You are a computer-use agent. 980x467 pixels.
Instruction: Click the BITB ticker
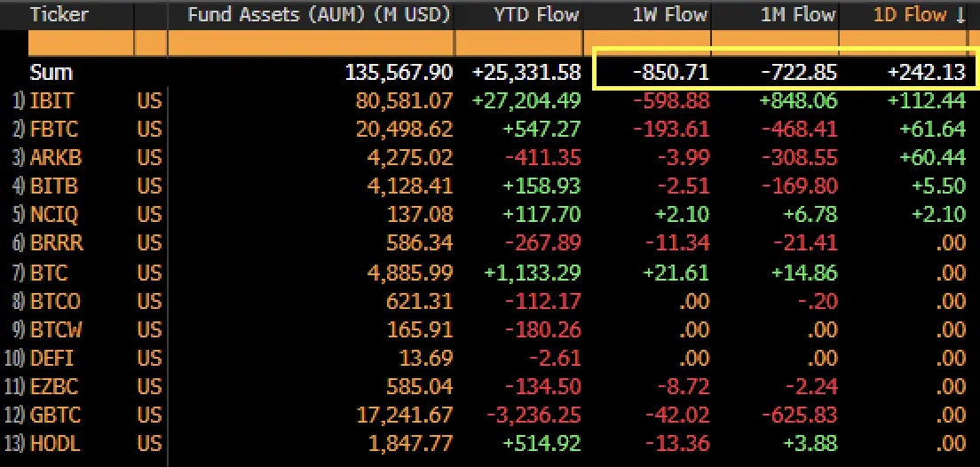click(53, 186)
